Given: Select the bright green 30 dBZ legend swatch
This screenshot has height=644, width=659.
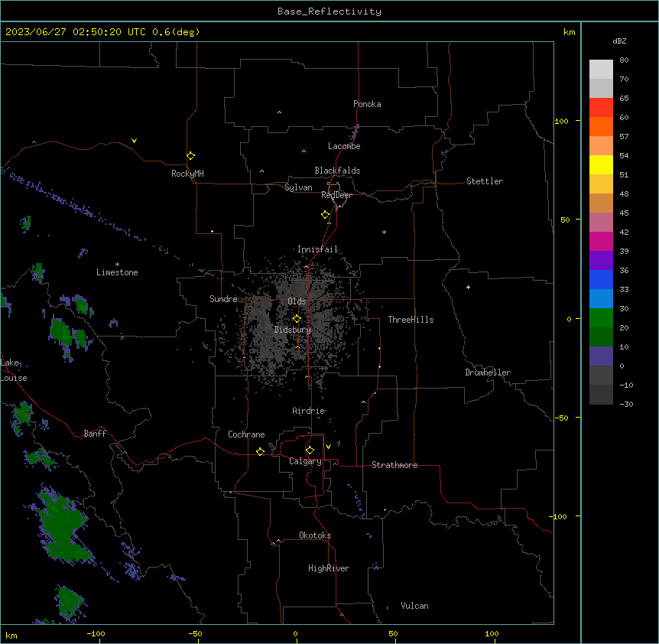Looking at the screenshot, I should (x=601, y=318).
